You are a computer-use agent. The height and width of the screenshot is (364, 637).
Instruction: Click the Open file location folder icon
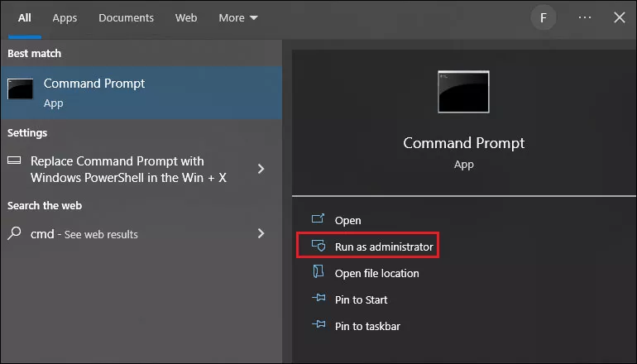(318, 271)
